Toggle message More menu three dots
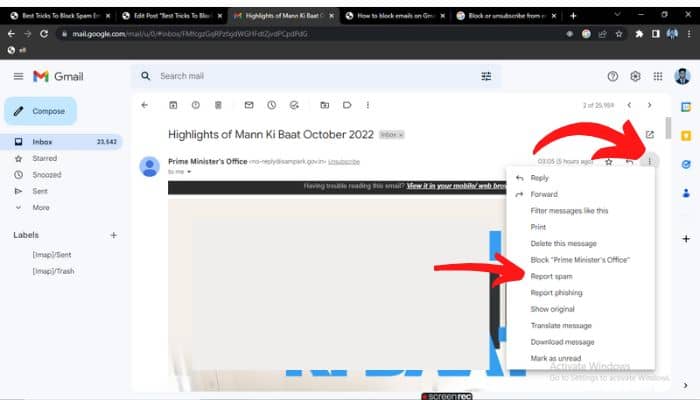Image resolution: width=700 pixels, height=400 pixels. click(650, 161)
